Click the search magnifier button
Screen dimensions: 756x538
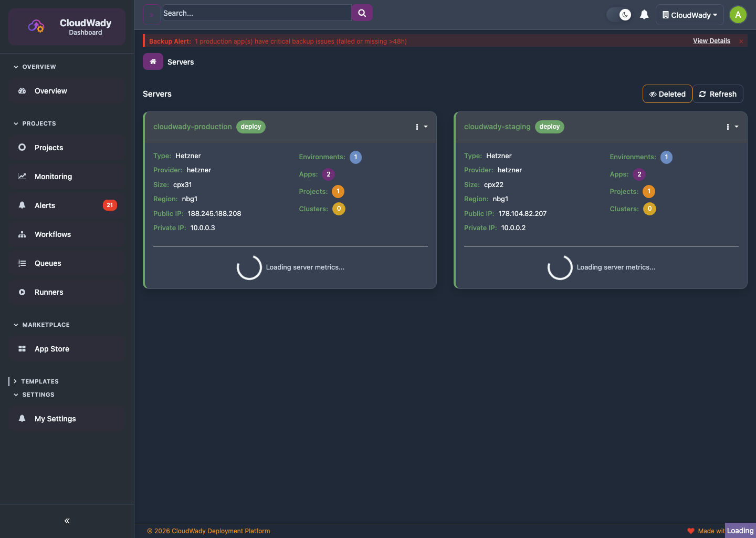pyautogui.click(x=362, y=13)
